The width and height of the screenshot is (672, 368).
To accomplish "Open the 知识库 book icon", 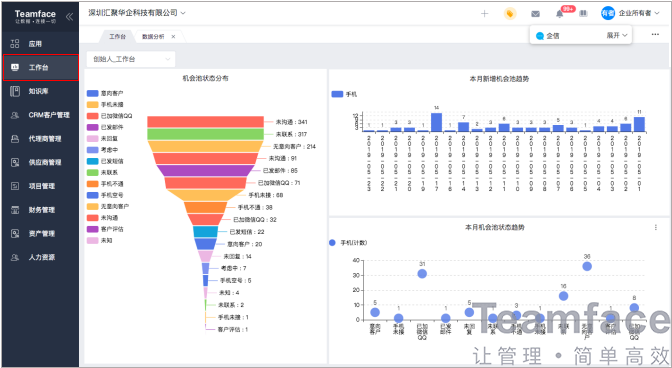I will [x=15, y=91].
